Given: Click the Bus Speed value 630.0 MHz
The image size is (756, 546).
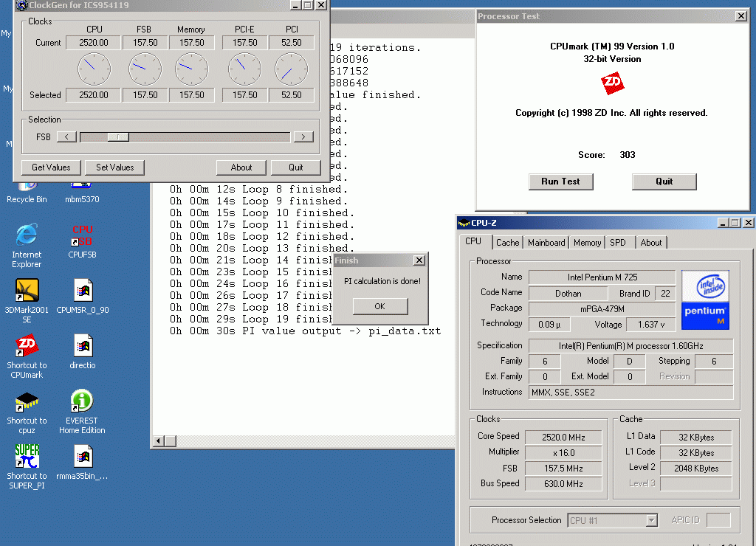Looking at the screenshot, I should pyautogui.click(x=563, y=483).
